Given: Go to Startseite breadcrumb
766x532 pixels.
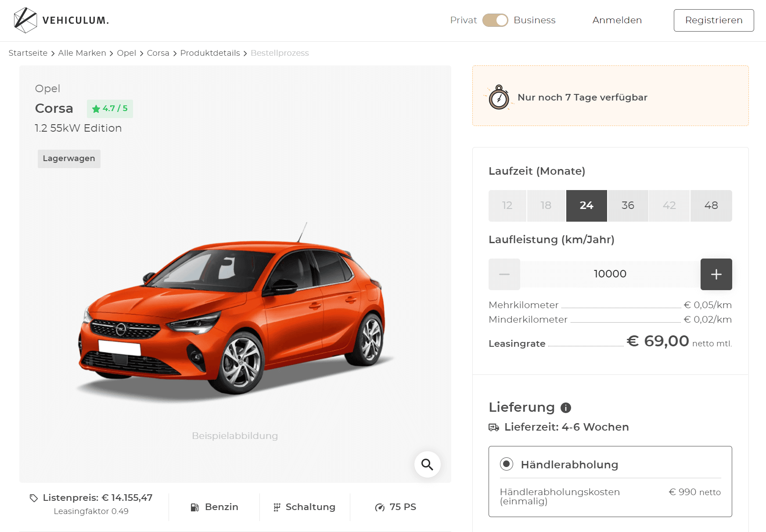Looking at the screenshot, I should click(x=28, y=53).
